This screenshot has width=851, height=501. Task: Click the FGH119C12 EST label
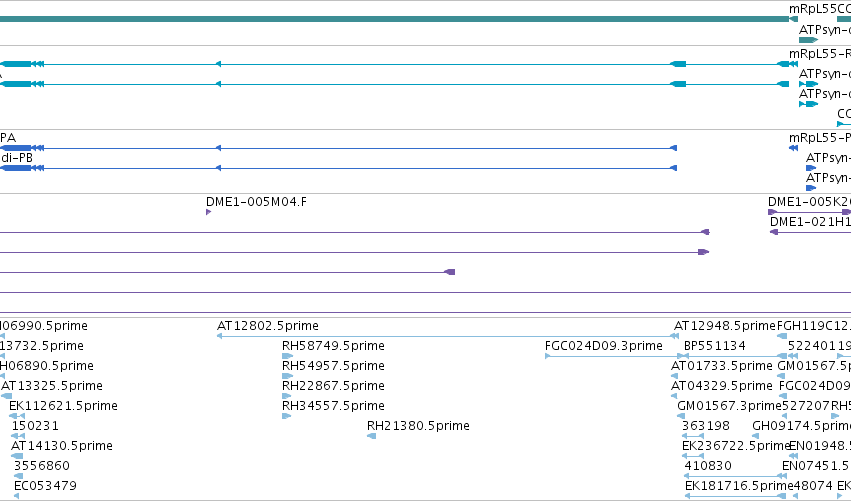tap(814, 326)
